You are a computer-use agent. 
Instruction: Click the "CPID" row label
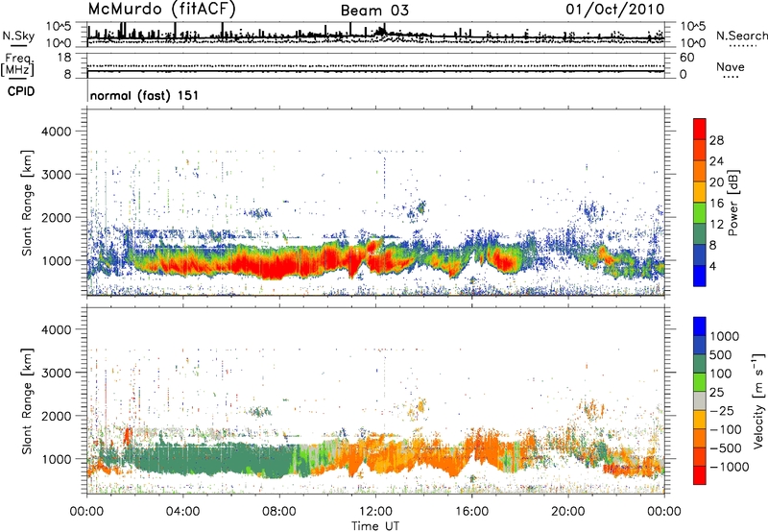pos(21,91)
